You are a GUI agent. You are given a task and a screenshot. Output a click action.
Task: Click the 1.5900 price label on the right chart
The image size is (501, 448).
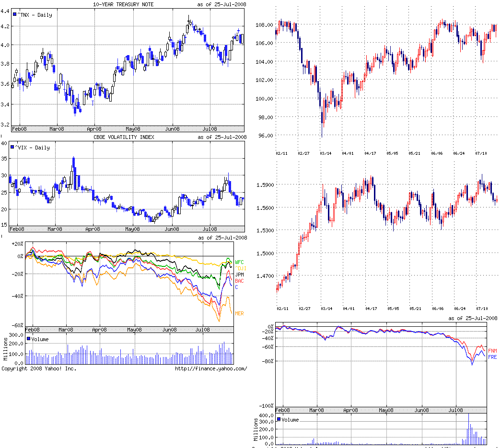(266, 184)
